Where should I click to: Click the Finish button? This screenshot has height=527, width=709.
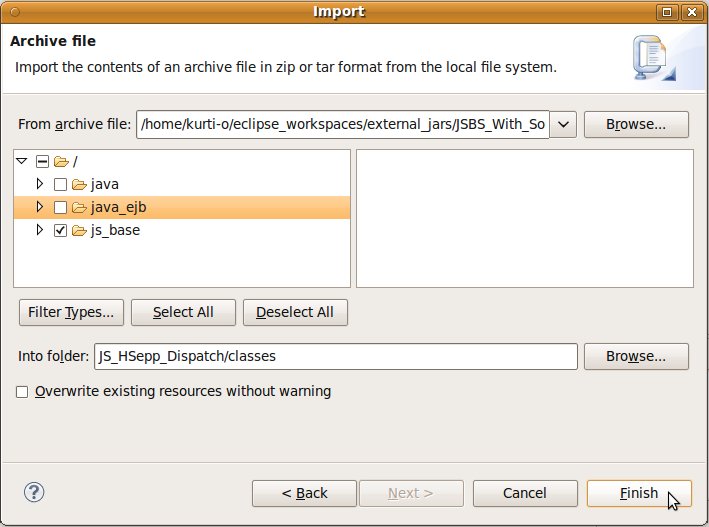638,493
